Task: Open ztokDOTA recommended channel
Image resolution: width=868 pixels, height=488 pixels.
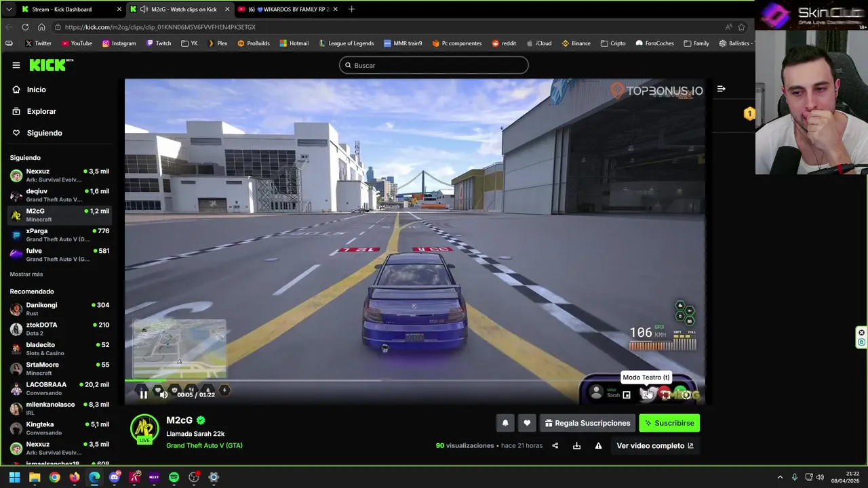Action: 59,329
